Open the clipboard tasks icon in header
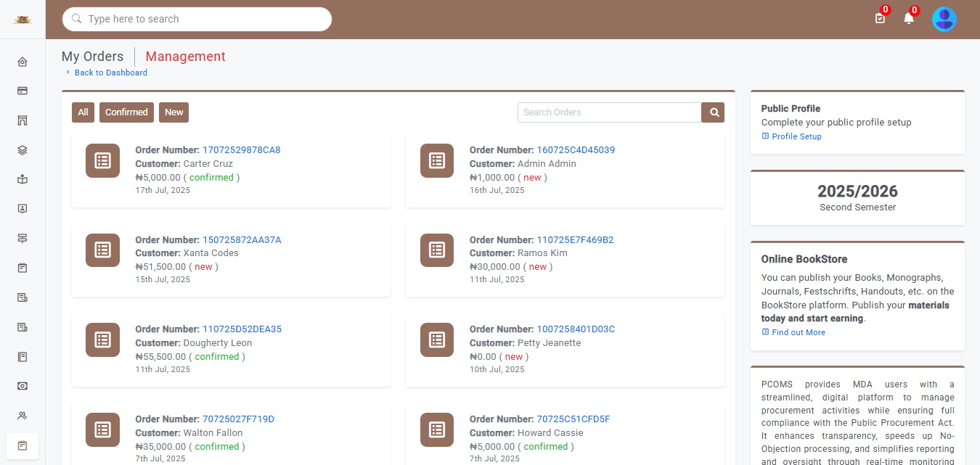This screenshot has height=465, width=980. pyautogui.click(x=880, y=19)
